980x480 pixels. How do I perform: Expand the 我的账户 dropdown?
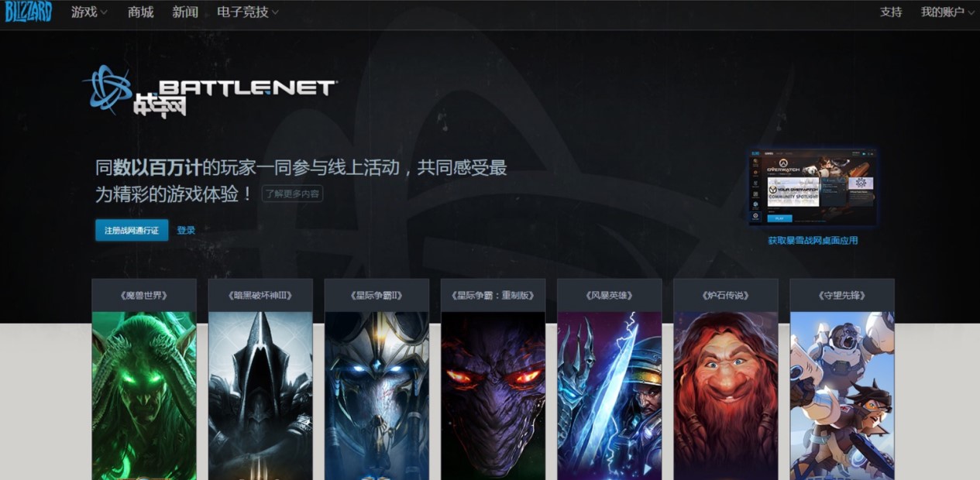point(947,12)
